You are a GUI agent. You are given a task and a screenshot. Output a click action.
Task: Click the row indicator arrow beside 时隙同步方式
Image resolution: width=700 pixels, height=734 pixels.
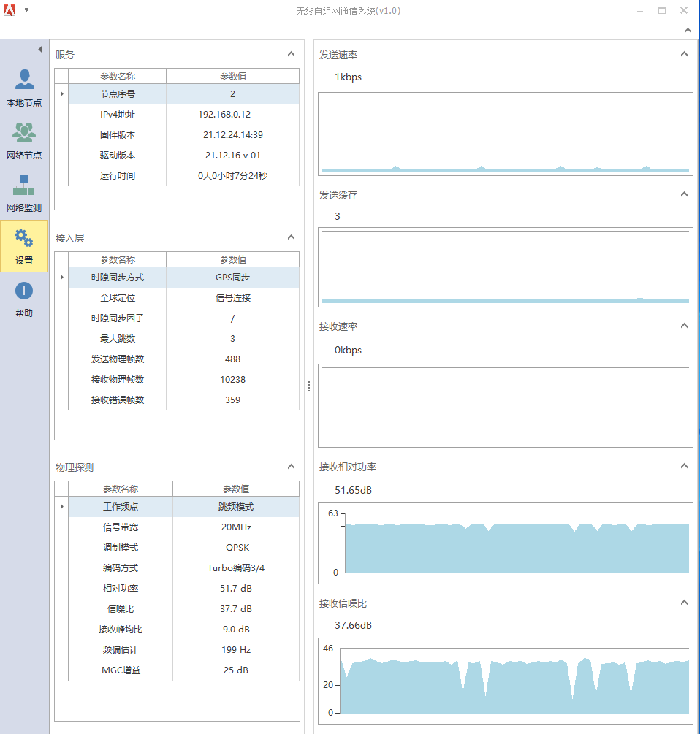pyautogui.click(x=62, y=278)
